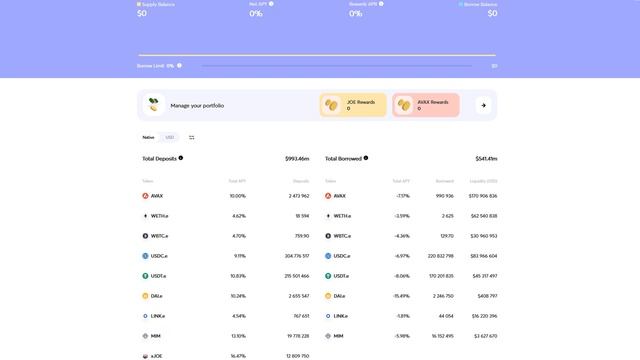Click the info icon next to Total Borrowed

click(x=366, y=158)
